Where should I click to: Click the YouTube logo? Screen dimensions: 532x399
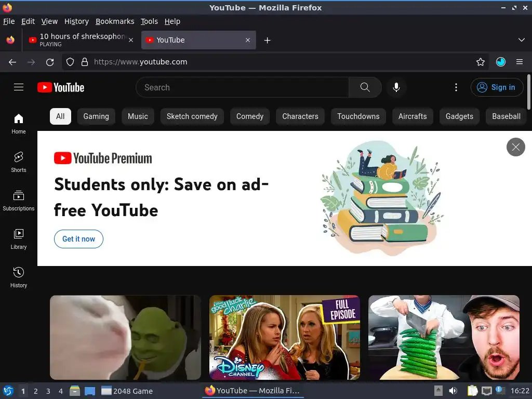61,87
